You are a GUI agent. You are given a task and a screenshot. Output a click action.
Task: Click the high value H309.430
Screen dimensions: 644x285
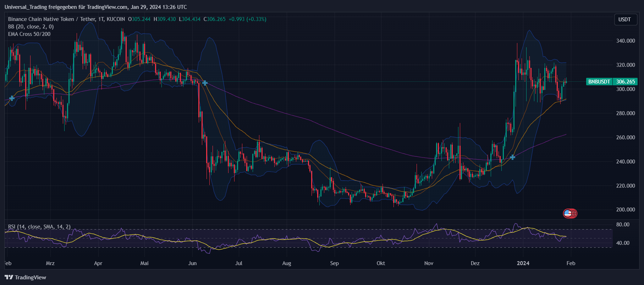[x=165, y=19]
